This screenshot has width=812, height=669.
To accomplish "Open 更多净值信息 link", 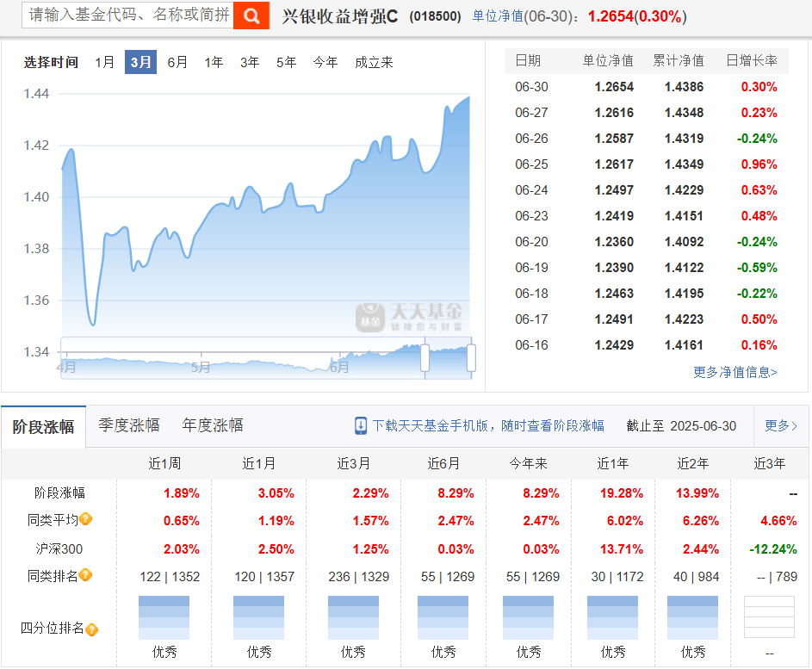I will point(735,372).
